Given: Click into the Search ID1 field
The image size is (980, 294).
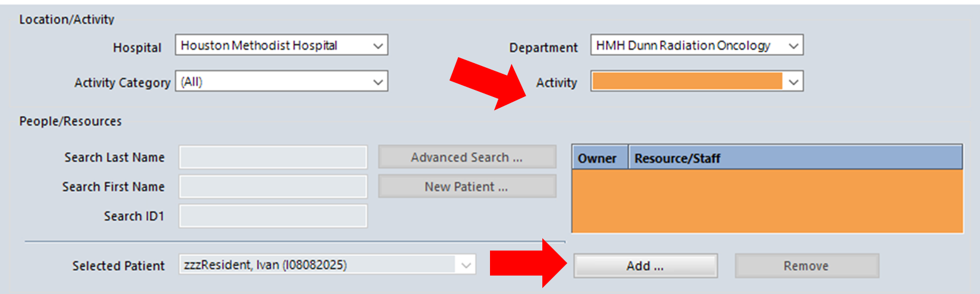Looking at the screenshot, I should point(273,215).
